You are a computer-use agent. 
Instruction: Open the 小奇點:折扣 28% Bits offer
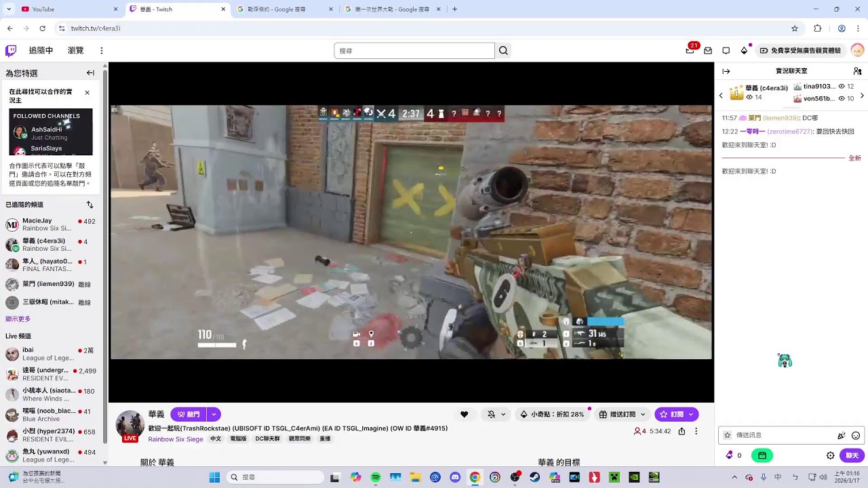pos(551,414)
